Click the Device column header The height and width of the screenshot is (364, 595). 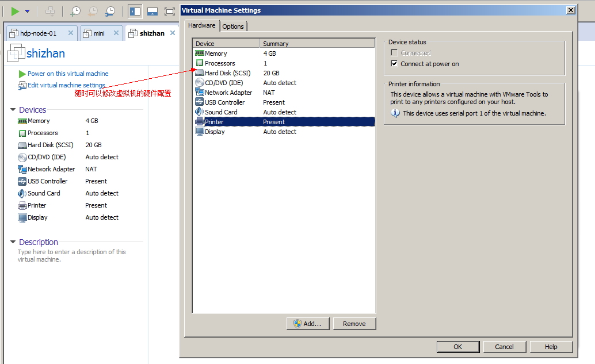coord(226,44)
